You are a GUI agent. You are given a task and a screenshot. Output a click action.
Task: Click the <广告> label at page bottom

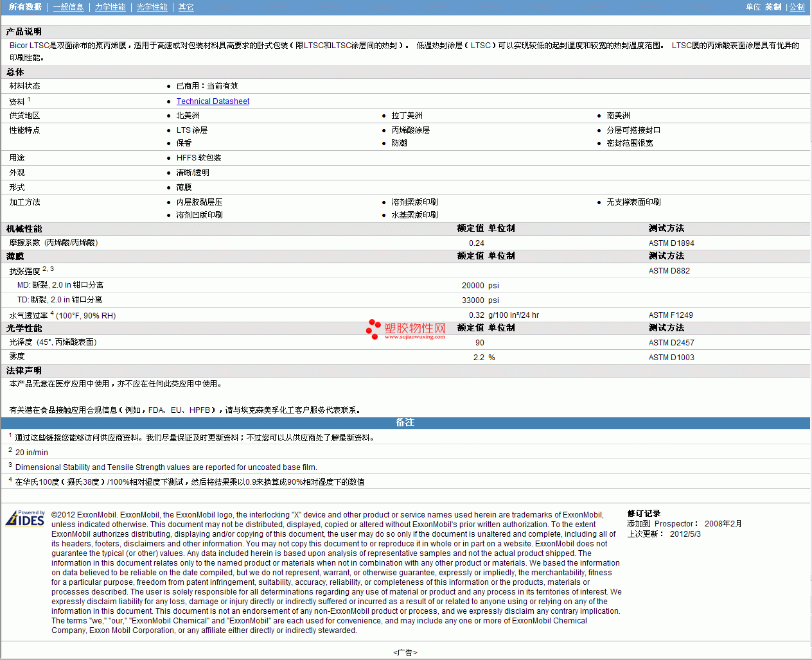click(x=405, y=652)
